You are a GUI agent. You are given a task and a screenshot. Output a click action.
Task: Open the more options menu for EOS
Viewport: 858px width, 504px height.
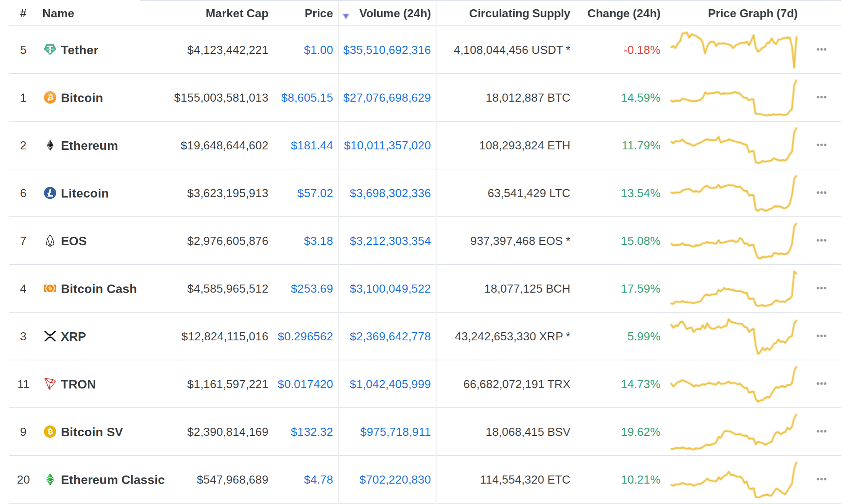pyautogui.click(x=821, y=240)
